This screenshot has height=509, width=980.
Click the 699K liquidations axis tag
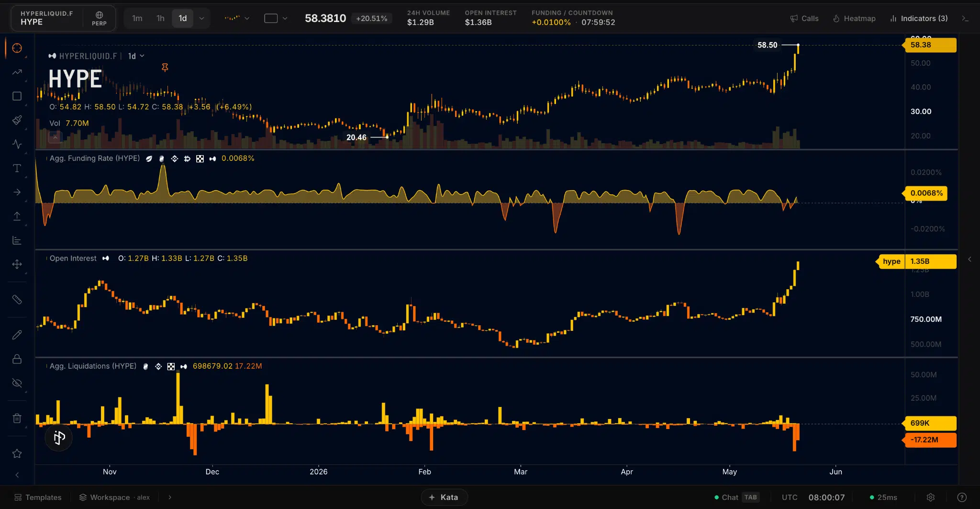[929, 423]
